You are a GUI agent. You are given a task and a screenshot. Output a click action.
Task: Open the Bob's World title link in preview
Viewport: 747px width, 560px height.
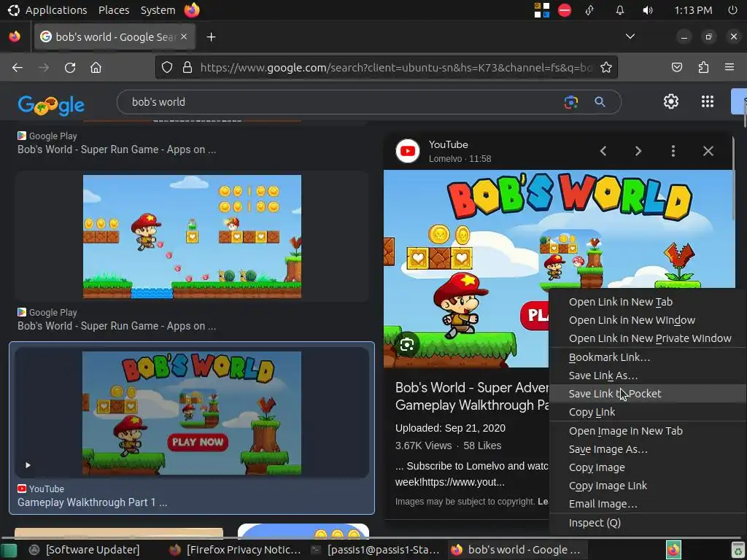coord(472,396)
